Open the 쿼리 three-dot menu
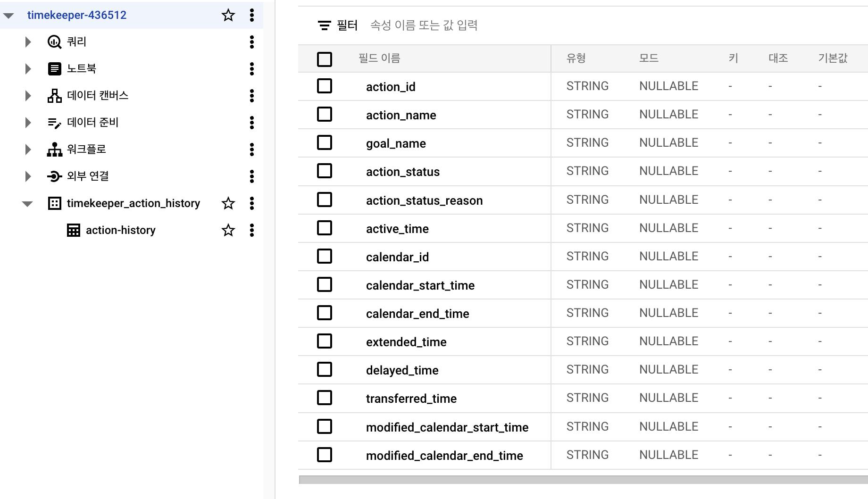The height and width of the screenshot is (499, 868). 252,42
